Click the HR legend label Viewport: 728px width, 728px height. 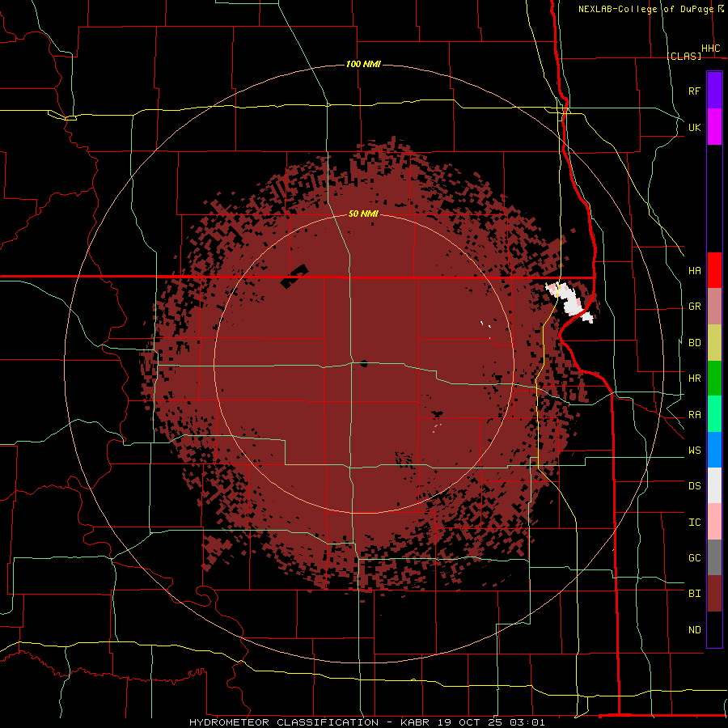click(x=694, y=379)
